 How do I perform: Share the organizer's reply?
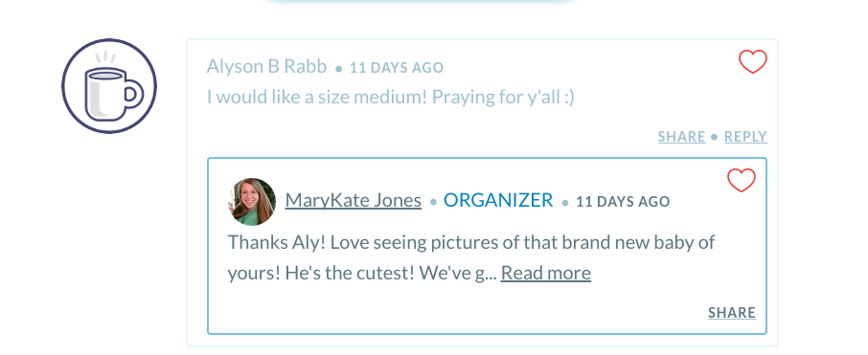click(732, 313)
